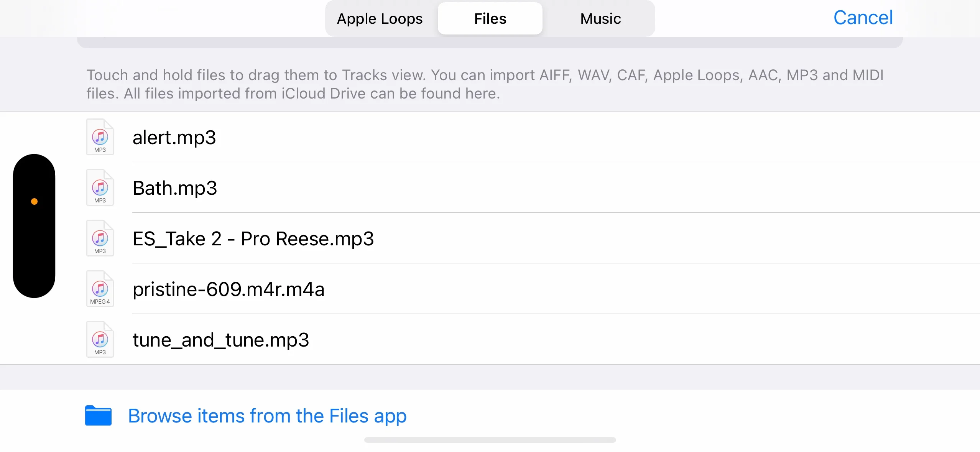Click the ES_Take 2 MP3 file icon
The height and width of the screenshot is (452, 980).
100,238
